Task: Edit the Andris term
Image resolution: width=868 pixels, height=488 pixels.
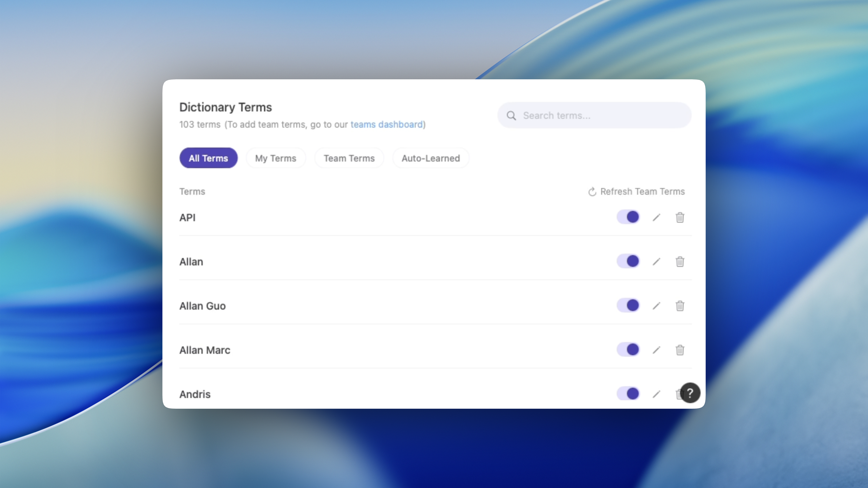Action: click(656, 394)
